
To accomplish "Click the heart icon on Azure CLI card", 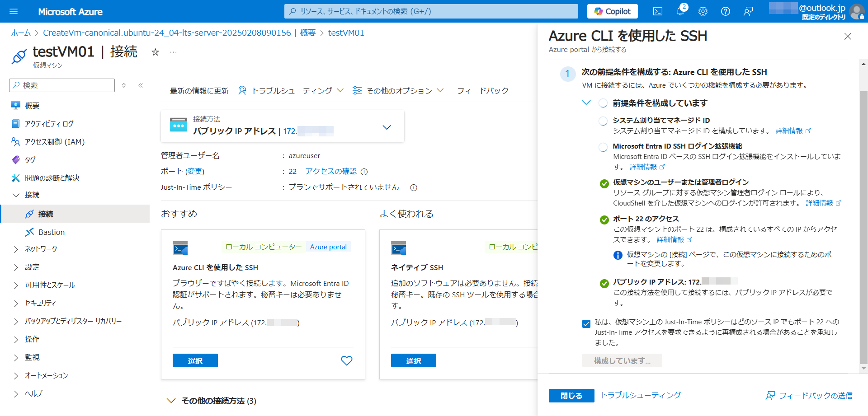I will (346, 360).
